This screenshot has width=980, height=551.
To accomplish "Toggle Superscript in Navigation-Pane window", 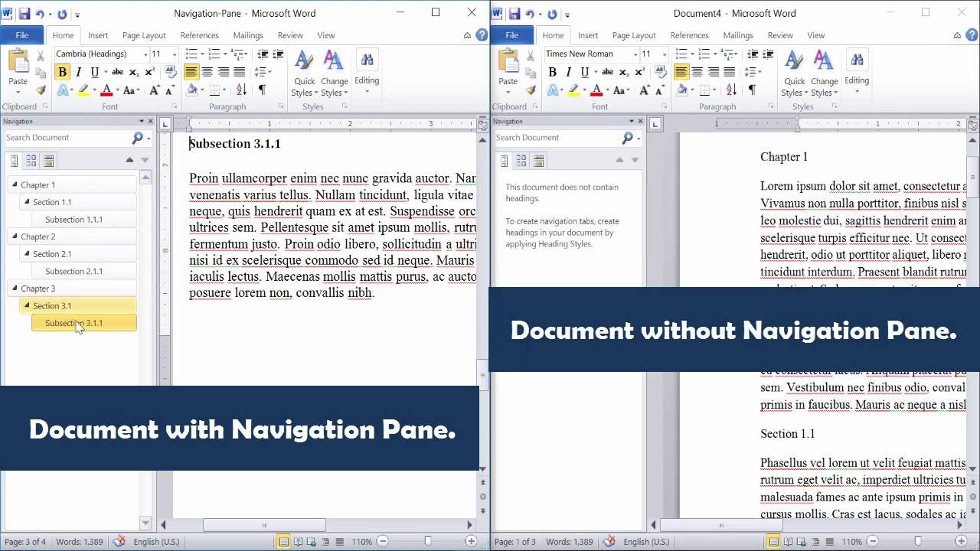I will click(x=149, y=72).
